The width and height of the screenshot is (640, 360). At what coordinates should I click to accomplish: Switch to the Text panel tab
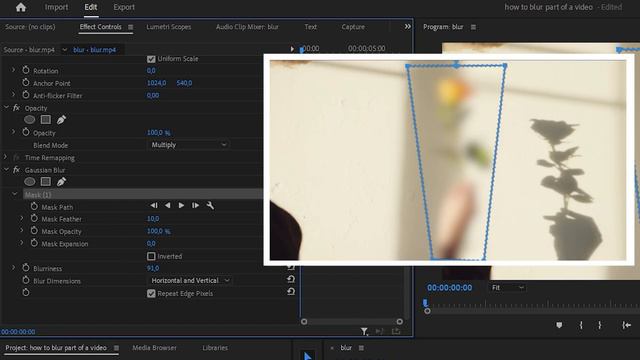pyautogui.click(x=311, y=27)
